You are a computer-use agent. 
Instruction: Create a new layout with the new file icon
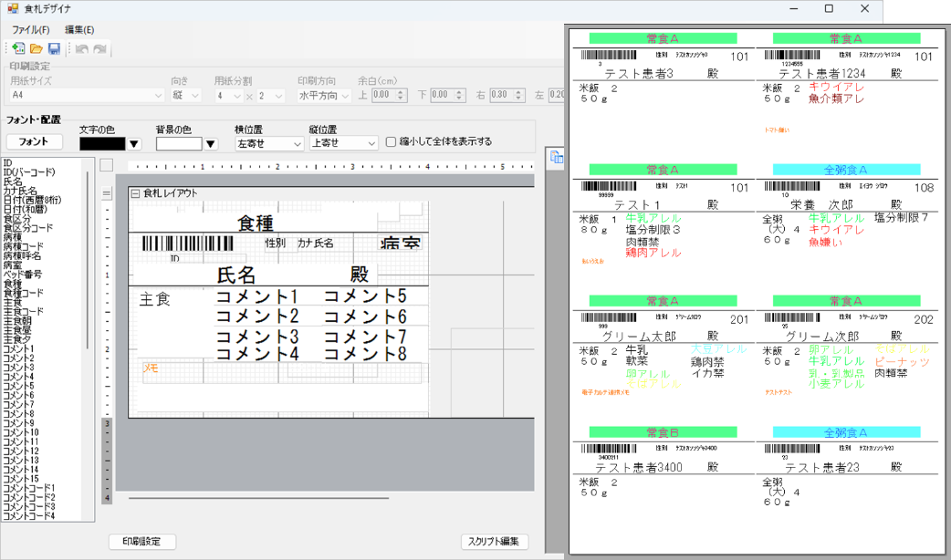click(x=18, y=47)
